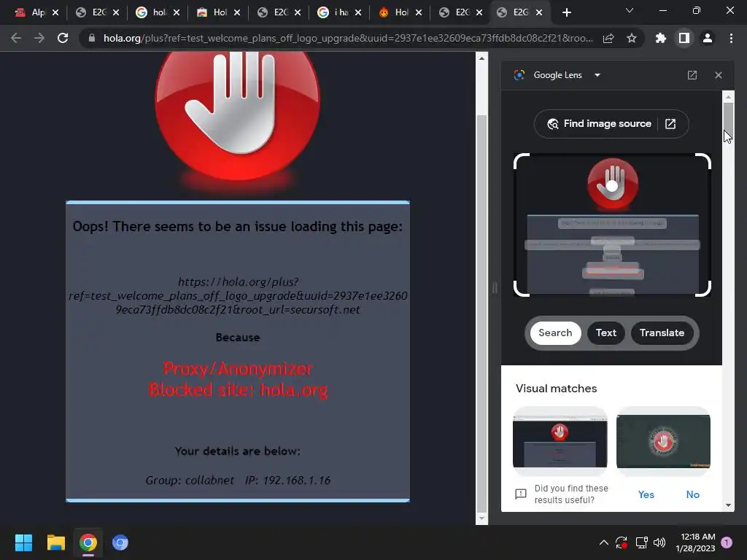The height and width of the screenshot is (560, 747).
Task: Open the Google Lens dropdown arrow
Action: [597, 75]
